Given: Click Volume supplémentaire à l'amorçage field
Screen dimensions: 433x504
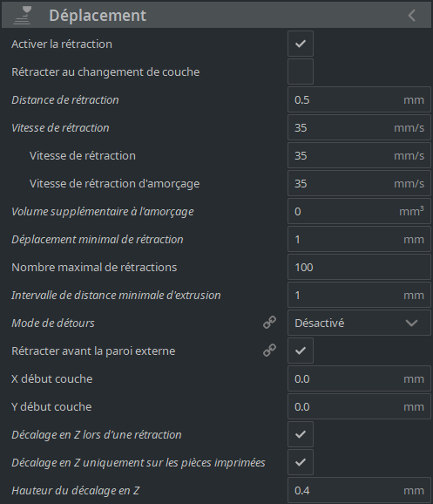Looking at the screenshot, I should [359, 211].
